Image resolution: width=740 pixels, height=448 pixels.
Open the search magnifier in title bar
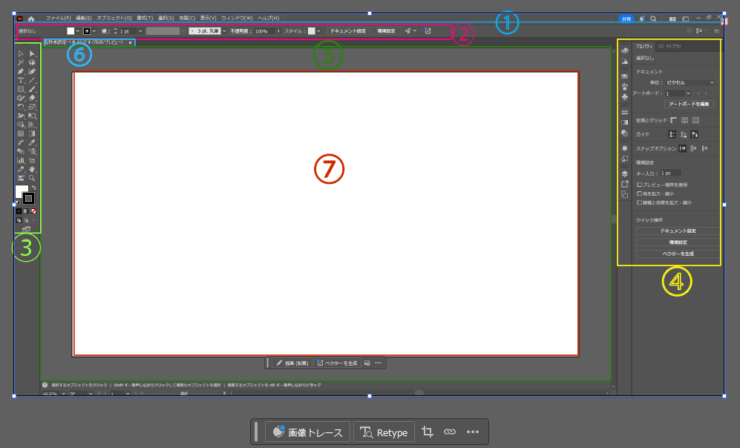point(654,19)
